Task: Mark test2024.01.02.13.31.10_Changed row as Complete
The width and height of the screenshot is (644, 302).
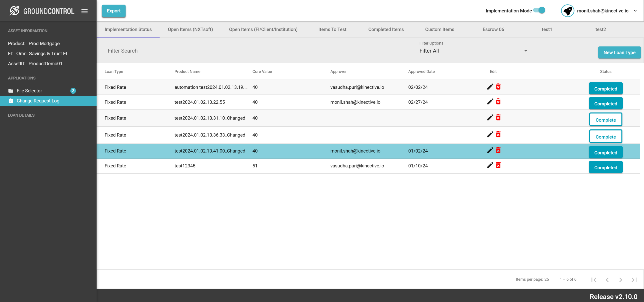Action: coord(605,120)
